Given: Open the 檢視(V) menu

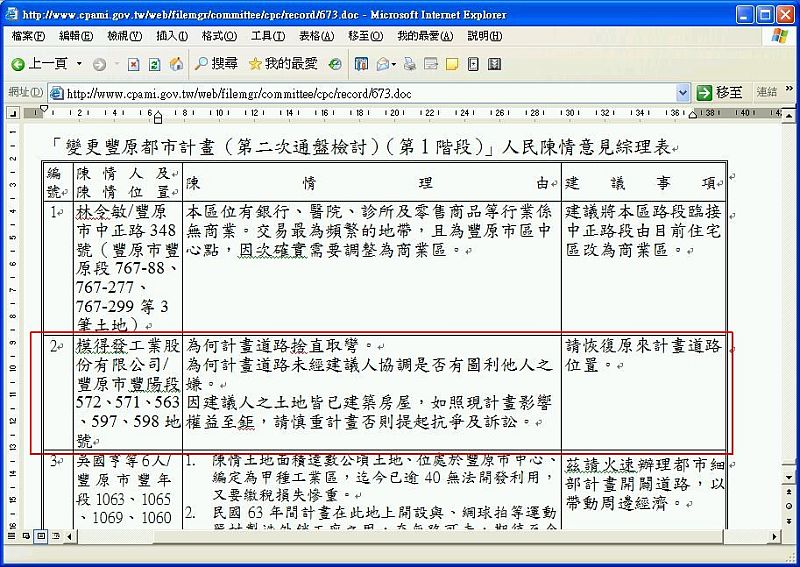Looking at the screenshot, I should click(x=124, y=36).
